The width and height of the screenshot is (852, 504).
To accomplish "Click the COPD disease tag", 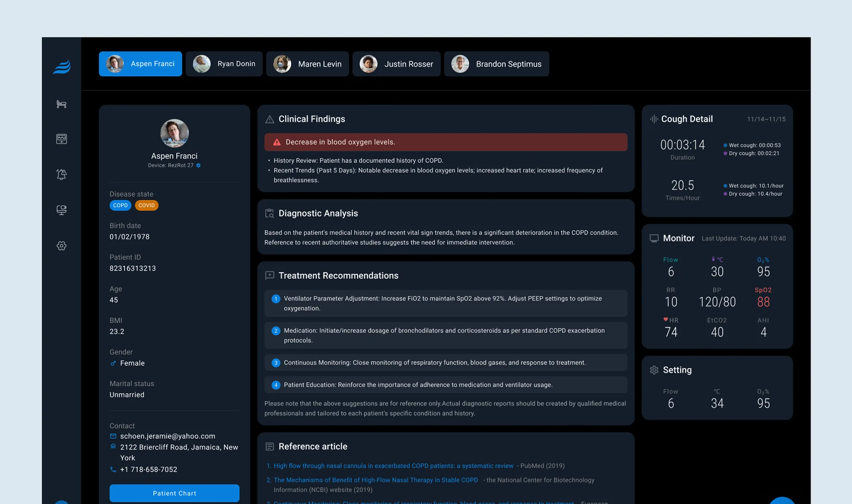I will click(x=120, y=205).
